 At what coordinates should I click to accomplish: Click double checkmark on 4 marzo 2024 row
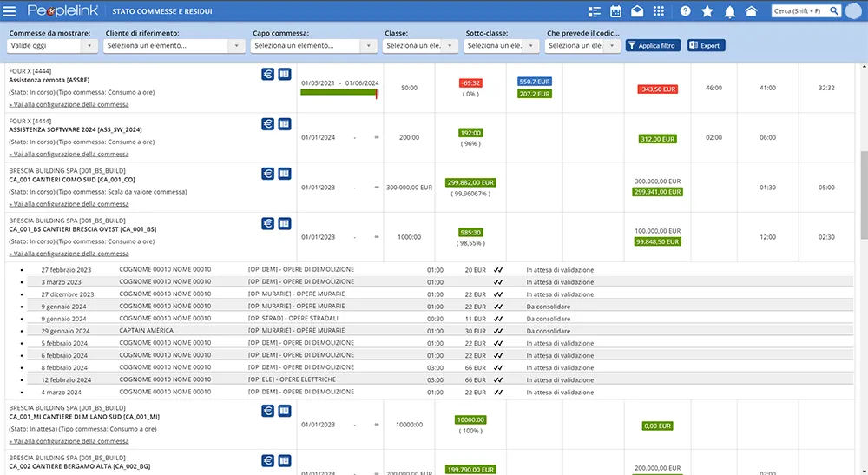coord(498,392)
